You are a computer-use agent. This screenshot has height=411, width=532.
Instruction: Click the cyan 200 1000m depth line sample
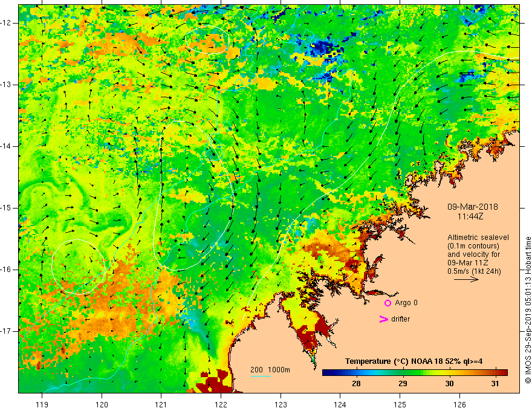[x=261, y=377]
